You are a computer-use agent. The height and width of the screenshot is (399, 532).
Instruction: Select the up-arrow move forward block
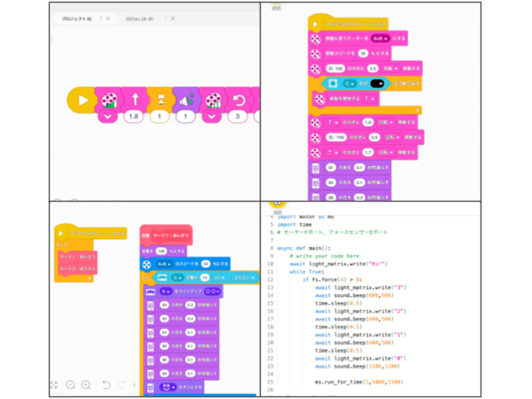pos(134,100)
